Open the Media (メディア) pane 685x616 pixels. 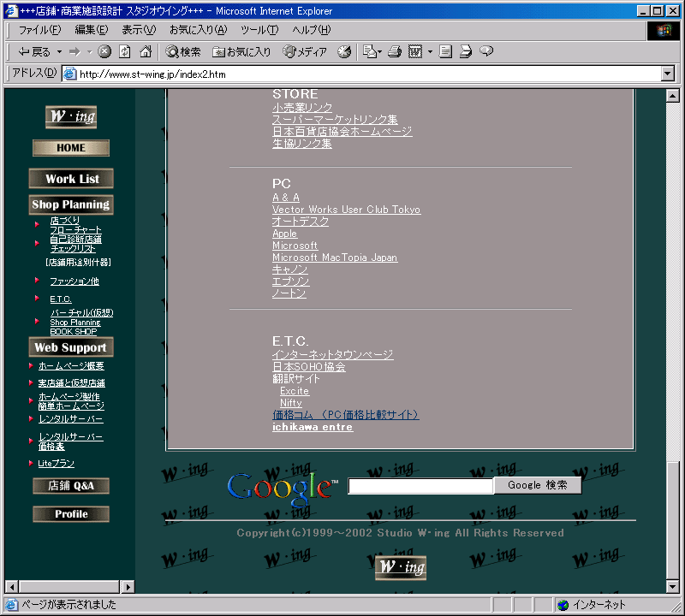(305, 52)
